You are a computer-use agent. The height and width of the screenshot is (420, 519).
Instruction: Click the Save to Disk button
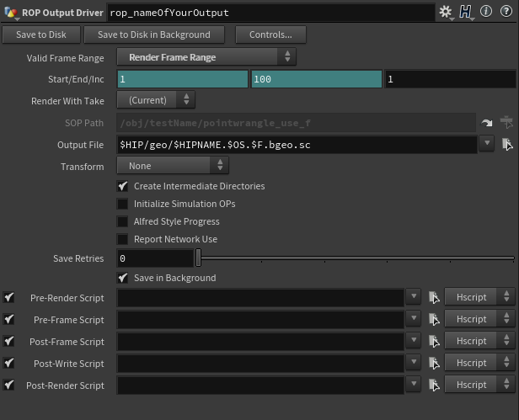pyautogui.click(x=41, y=35)
